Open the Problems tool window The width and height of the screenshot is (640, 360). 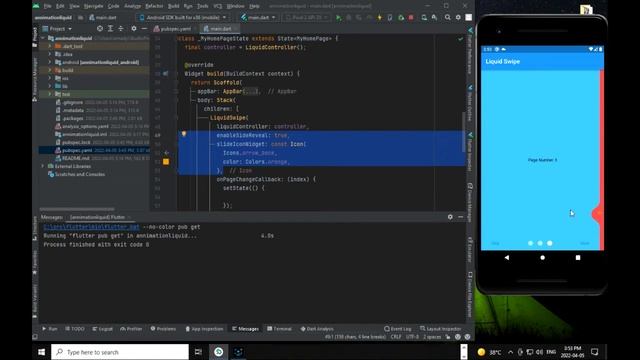[x=163, y=329]
